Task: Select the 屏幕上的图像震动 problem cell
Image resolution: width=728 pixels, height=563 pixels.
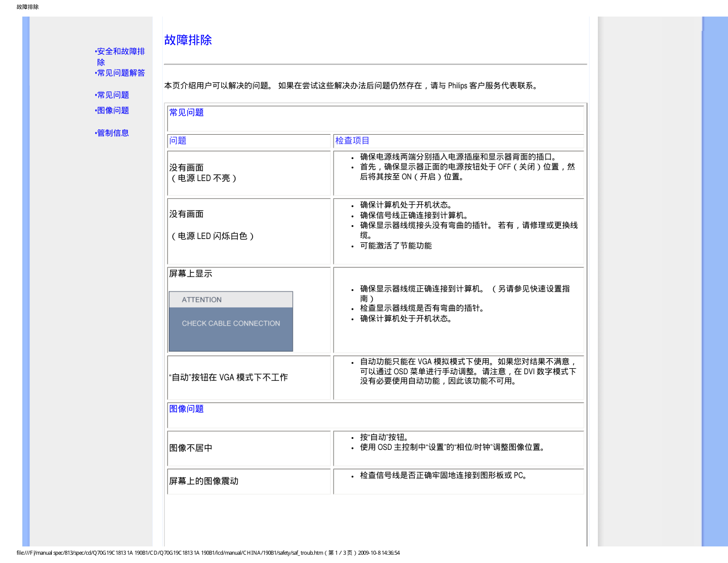Action: point(204,481)
